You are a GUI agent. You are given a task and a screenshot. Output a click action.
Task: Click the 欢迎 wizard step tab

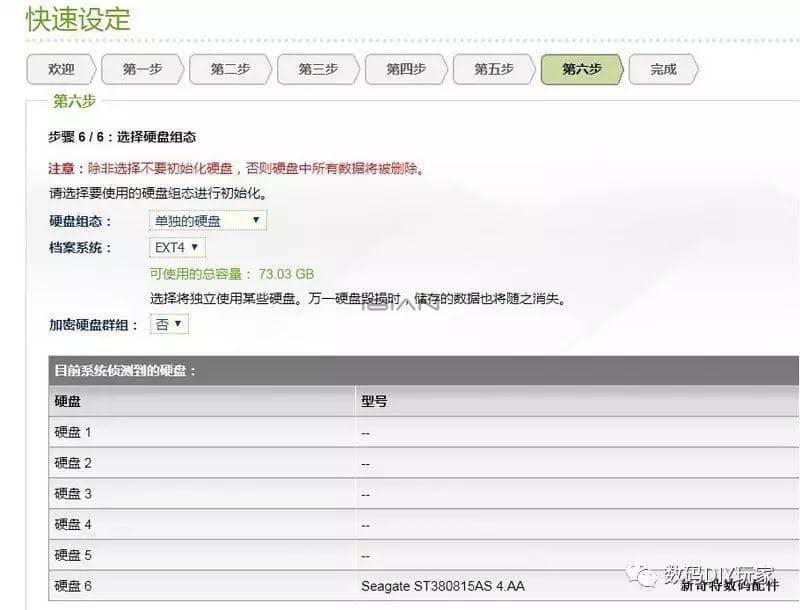pyautogui.click(x=61, y=69)
